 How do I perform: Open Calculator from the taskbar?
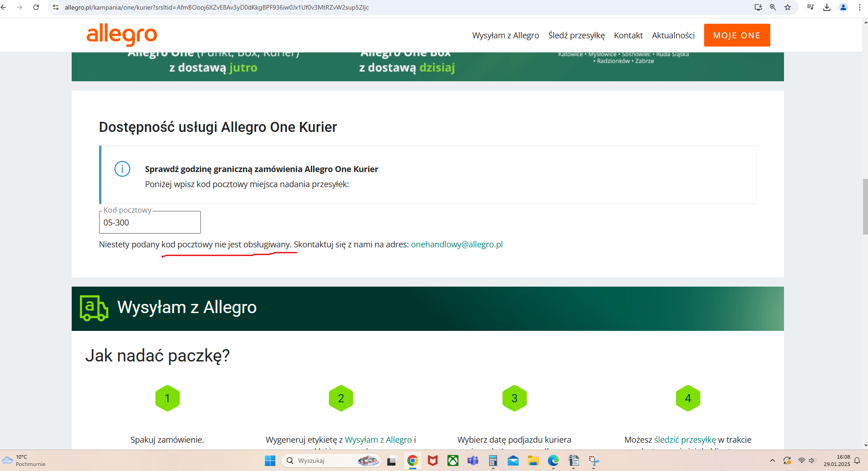[493, 461]
